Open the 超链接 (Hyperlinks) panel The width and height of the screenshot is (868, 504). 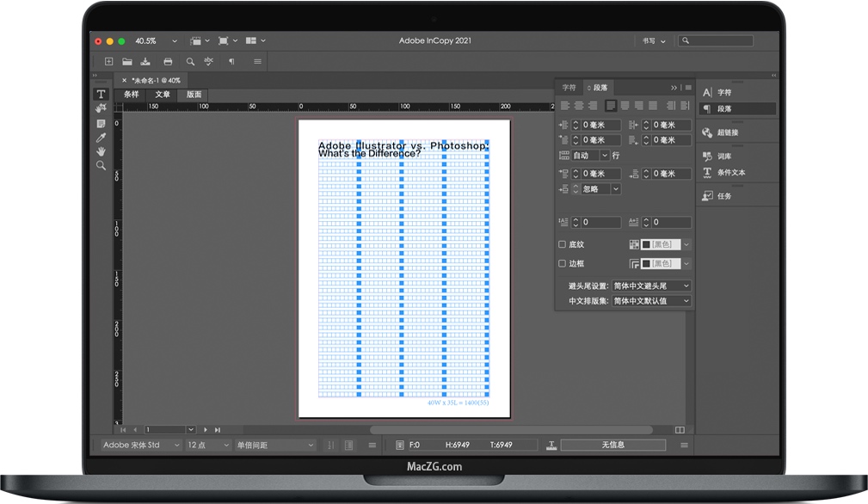pos(727,132)
